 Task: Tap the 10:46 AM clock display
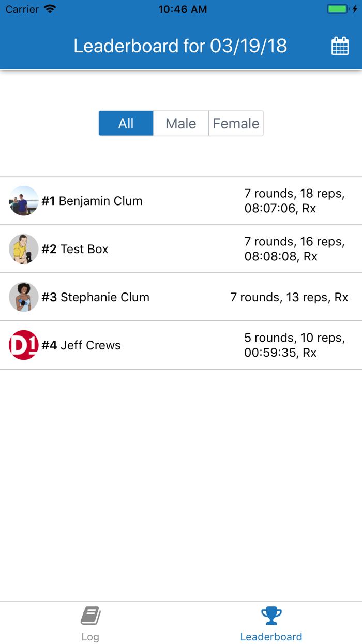[183, 9]
